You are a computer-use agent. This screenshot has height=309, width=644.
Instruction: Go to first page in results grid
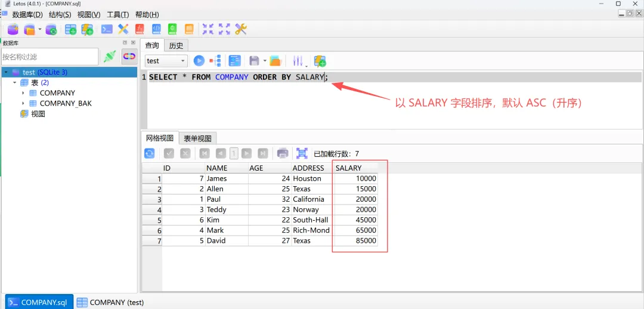[x=205, y=153]
